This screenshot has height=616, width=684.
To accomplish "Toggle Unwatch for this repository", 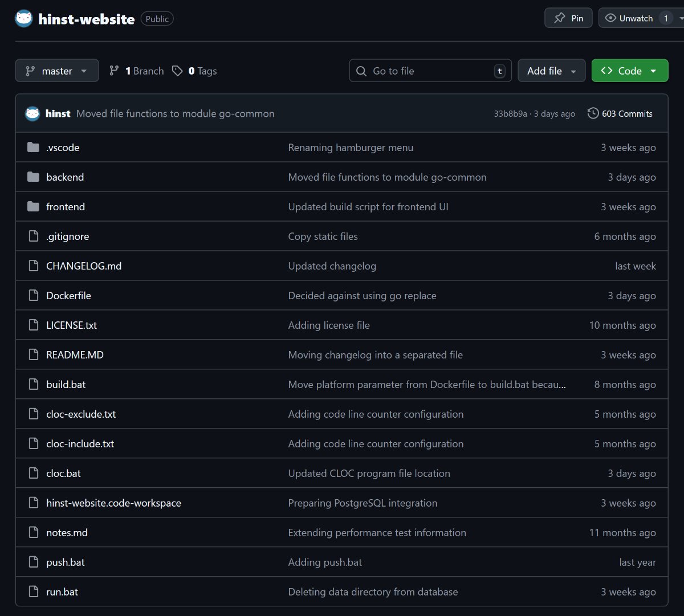I will coord(629,18).
